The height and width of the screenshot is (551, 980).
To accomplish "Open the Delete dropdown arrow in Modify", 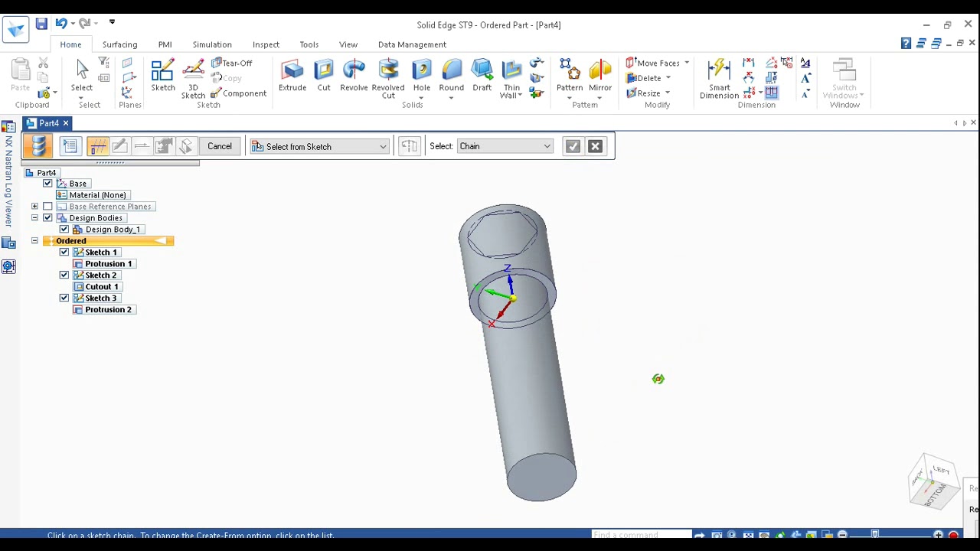I will tap(668, 78).
